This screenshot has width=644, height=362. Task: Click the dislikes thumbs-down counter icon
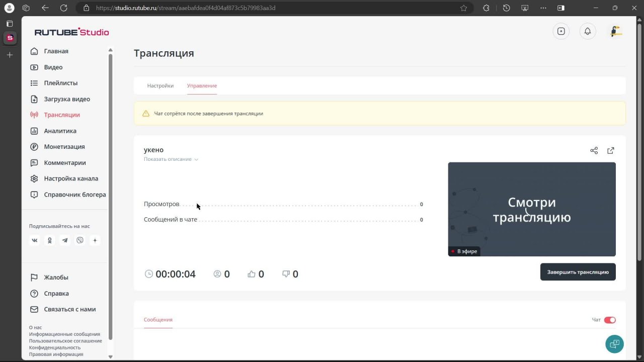pyautogui.click(x=286, y=274)
